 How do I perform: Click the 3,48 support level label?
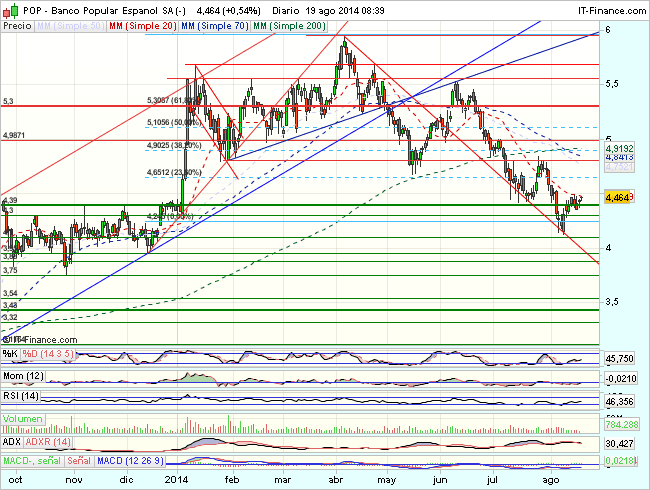(10, 305)
